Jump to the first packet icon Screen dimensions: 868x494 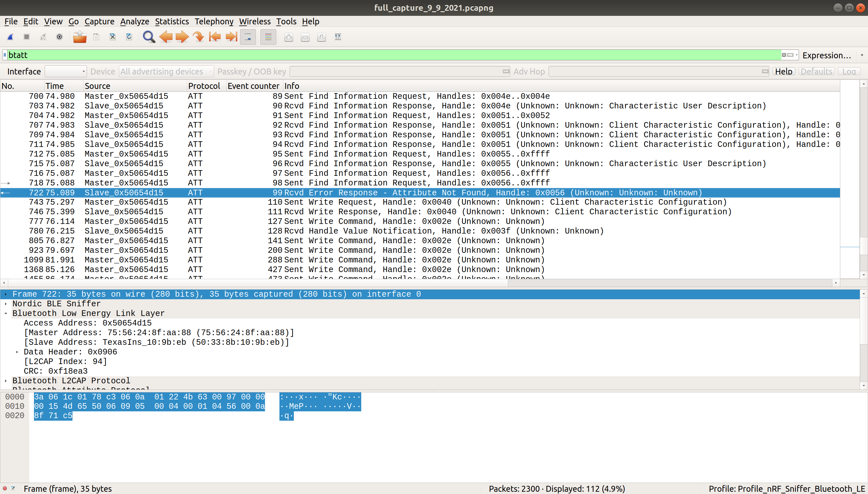215,37
